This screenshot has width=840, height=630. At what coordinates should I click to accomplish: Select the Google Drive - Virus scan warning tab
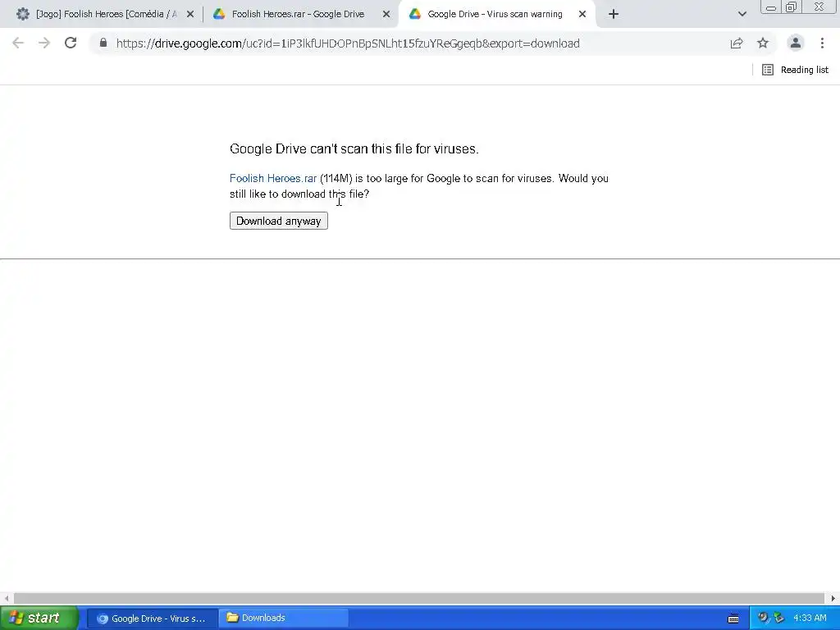(x=495, y=14)
